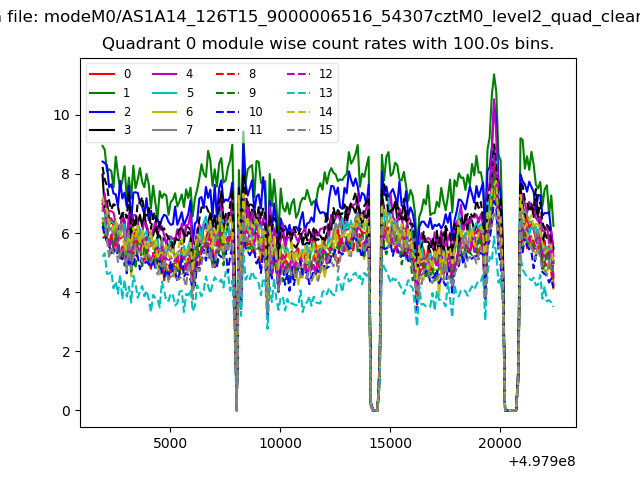Click the red solid line legend entry 0
Image resolution: width=640 pixels, height=480 pixels.
click(102, 74)
